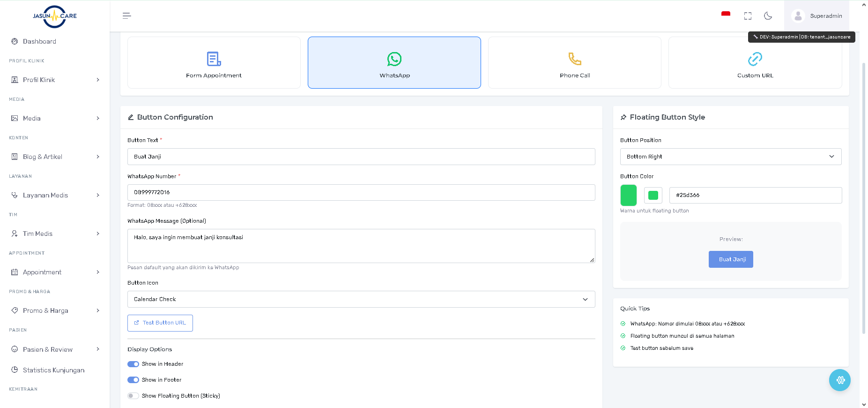Click the Indonesian flag language icon
The image size is (868, 408).
726,15
